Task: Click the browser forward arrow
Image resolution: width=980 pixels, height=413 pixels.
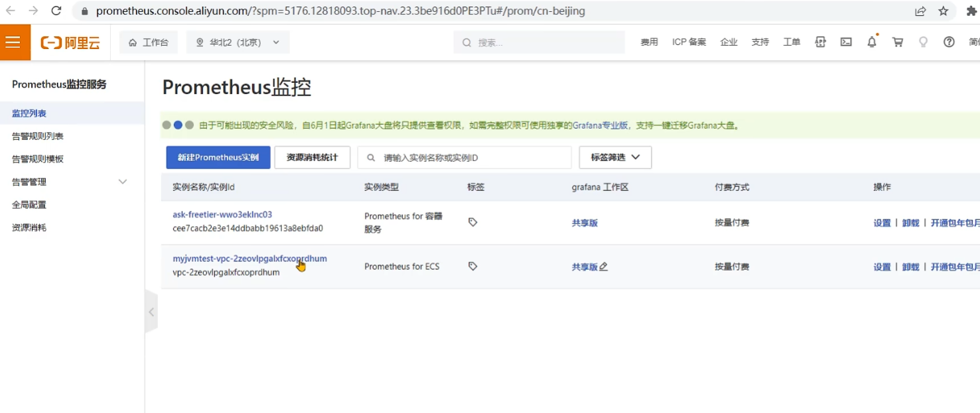Action: coord(33,11)
